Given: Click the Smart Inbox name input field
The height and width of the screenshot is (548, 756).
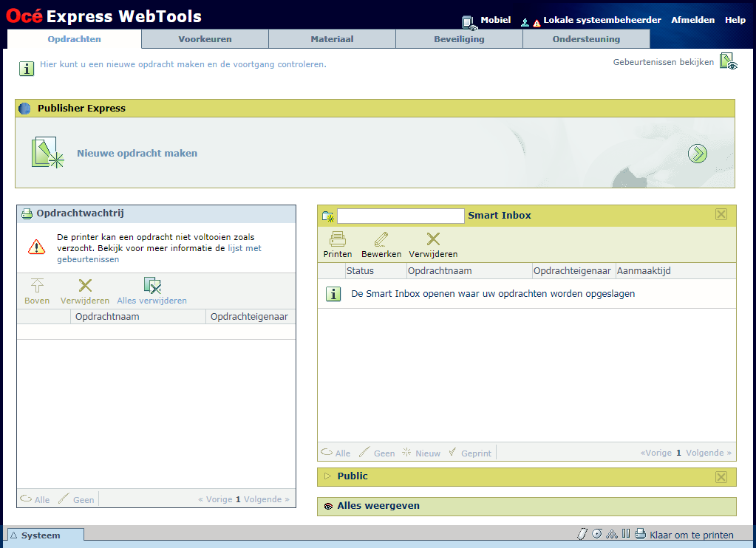Looking at the screenshot, I should tap(401, 216).
